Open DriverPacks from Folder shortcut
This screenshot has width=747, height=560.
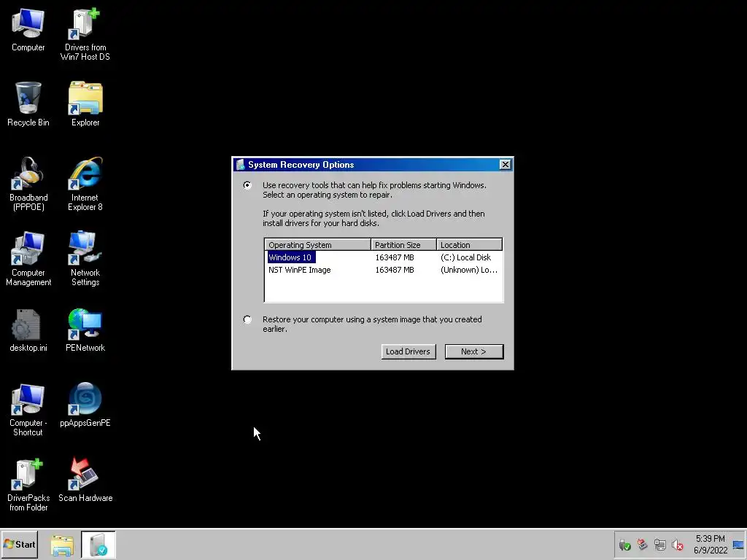click(x=28, y=485)
